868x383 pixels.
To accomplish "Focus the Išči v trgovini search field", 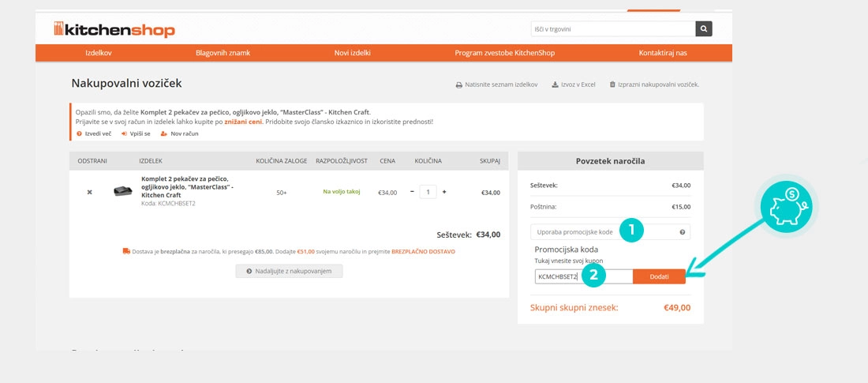I will pos(612,29).
